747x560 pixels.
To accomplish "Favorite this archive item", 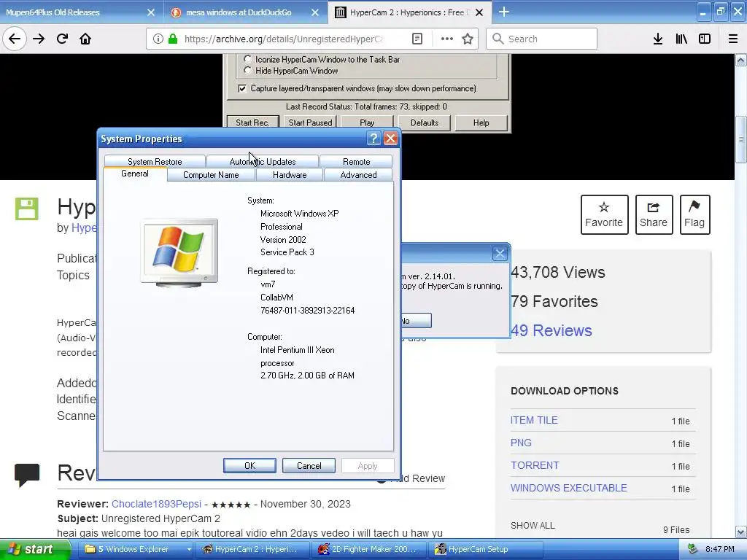I will (604, 214).
